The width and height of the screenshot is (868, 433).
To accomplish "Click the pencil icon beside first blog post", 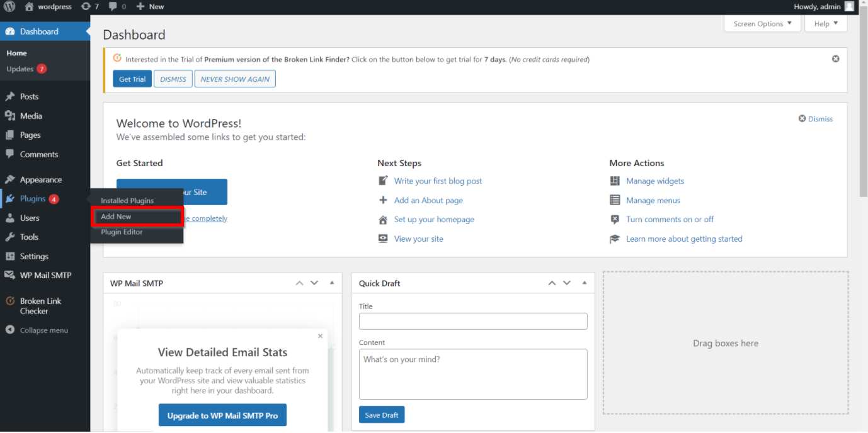I will [x=383, y=181].
